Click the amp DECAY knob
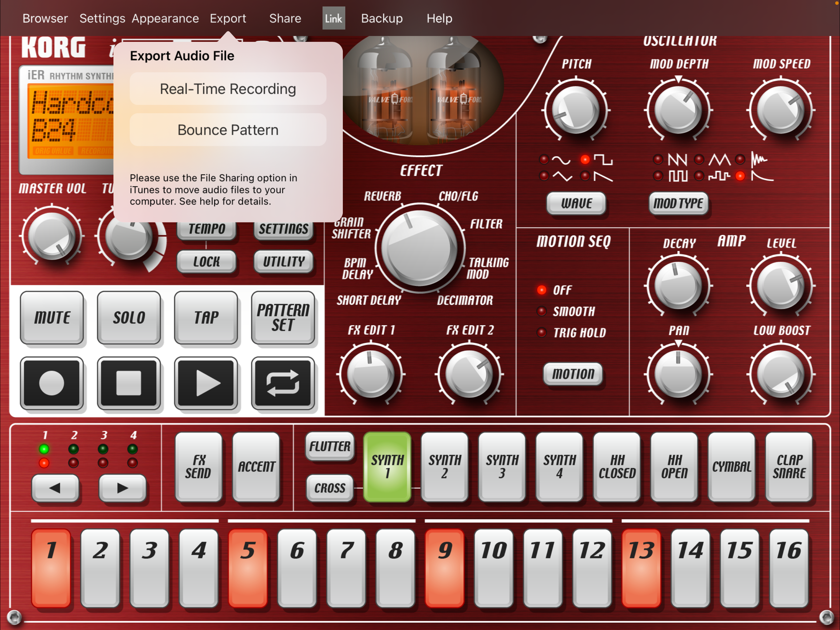 678,286
